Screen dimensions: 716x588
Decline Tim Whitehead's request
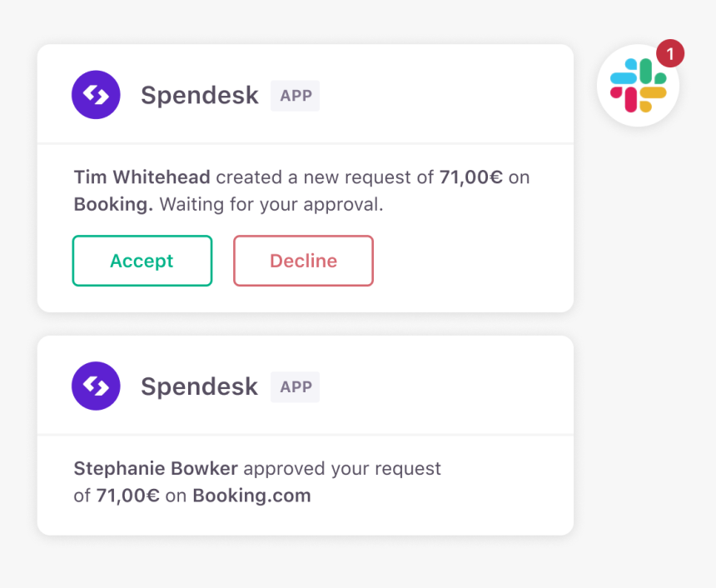click(x=303, y=261)
